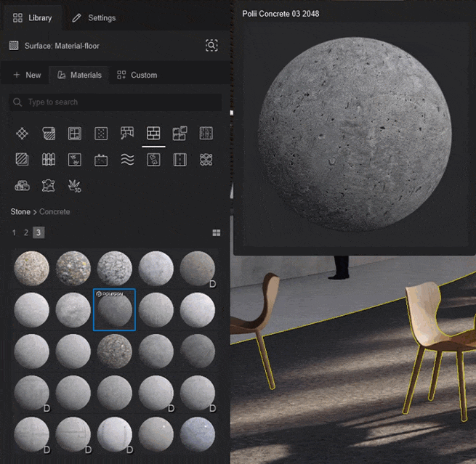Click the New material button
Screen dimensions: 476x464
[27, 75]
